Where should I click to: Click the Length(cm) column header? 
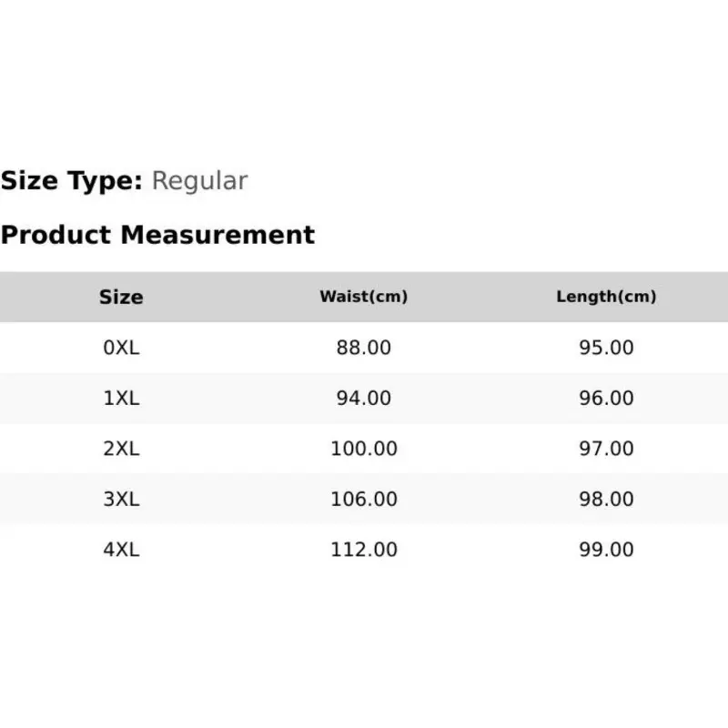point(606,297)
